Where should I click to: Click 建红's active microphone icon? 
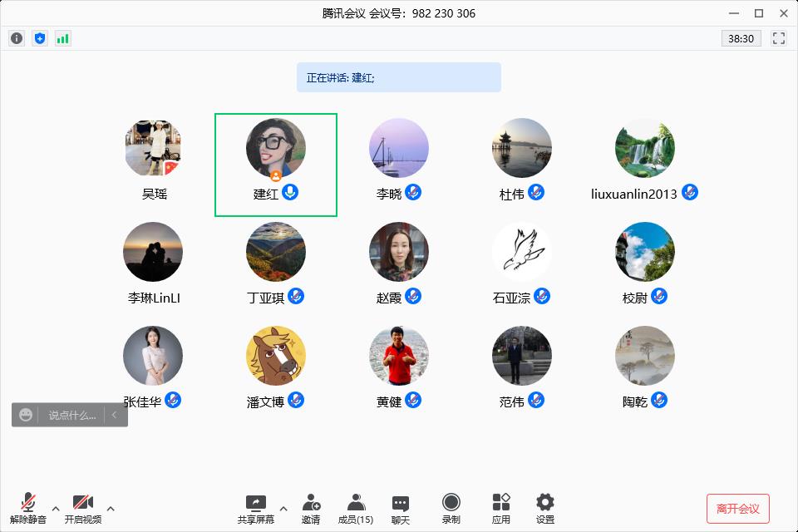[x=290, y=193]
